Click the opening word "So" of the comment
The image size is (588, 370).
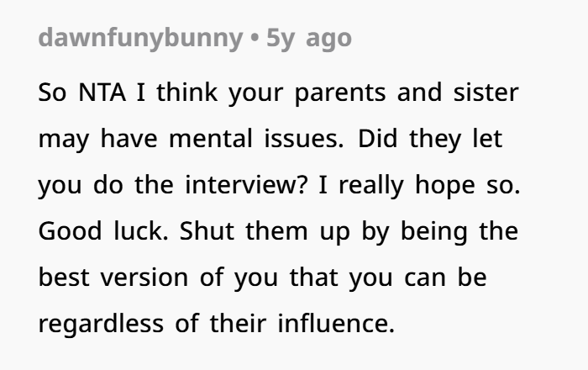pos(53,92)
